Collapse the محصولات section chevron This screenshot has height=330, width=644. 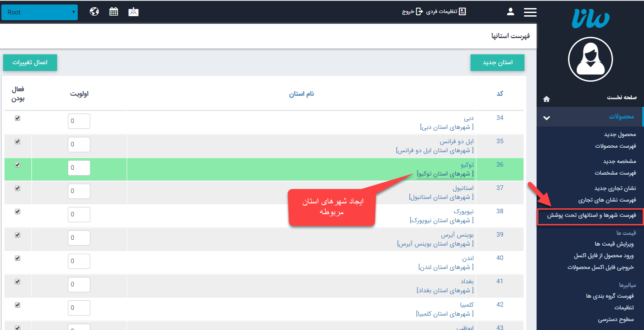pyautogui.click(x=546, y=118)
